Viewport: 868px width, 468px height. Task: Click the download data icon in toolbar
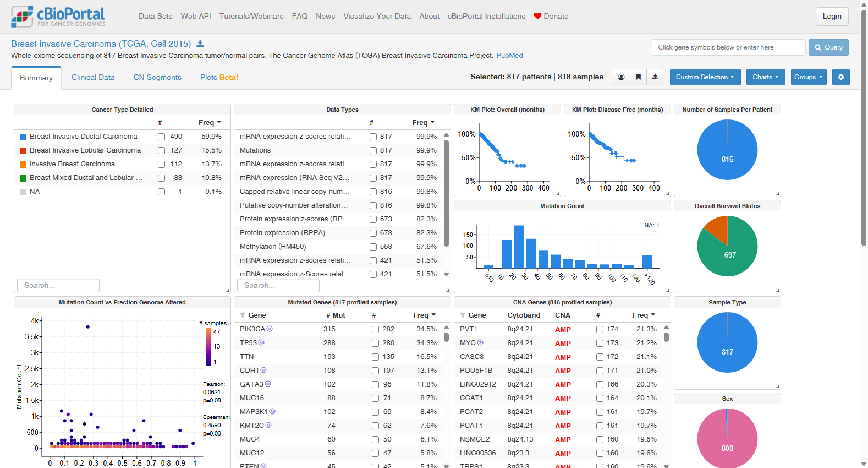[x=656, y=77]
